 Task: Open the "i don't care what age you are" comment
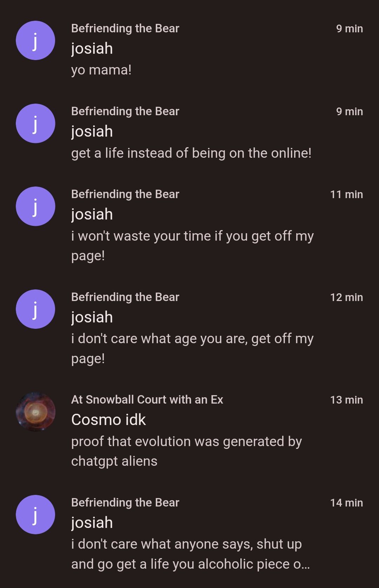click(x=192, y=348)
